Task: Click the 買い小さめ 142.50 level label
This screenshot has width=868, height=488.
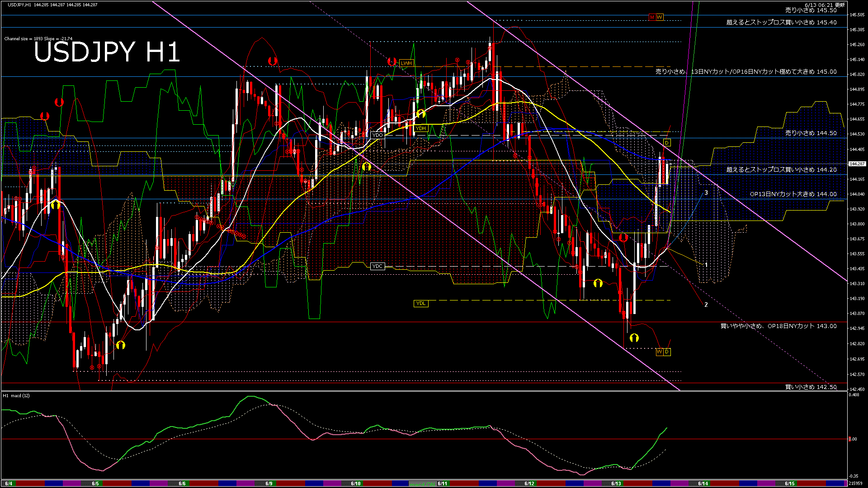Action: coord(811,387)
